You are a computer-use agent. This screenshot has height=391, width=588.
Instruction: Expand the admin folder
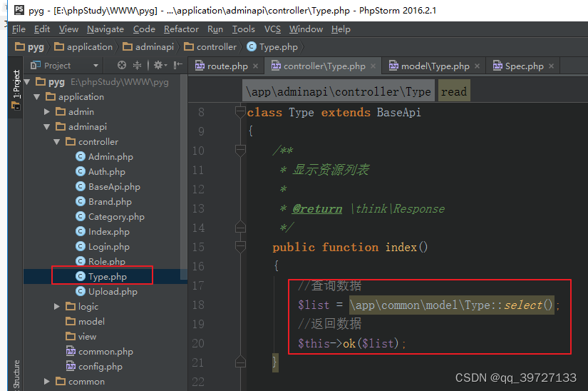[x=46, y=112]
